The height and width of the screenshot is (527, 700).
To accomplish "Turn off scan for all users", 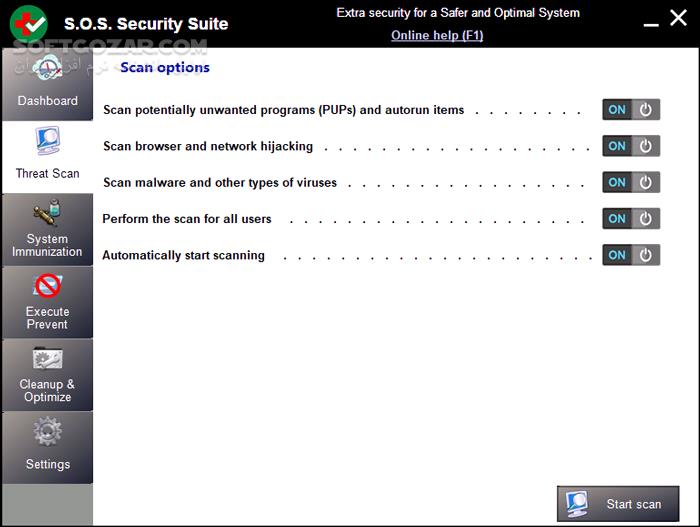I will click(631, 218).
